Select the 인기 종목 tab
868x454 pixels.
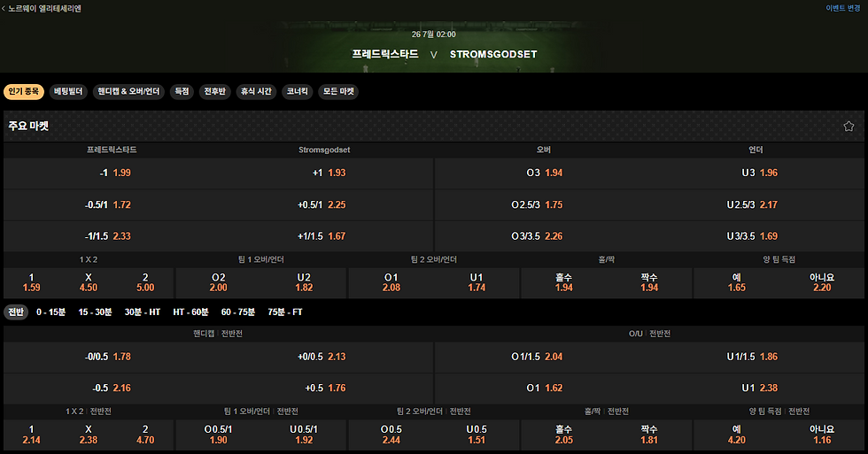coord(24,91)
